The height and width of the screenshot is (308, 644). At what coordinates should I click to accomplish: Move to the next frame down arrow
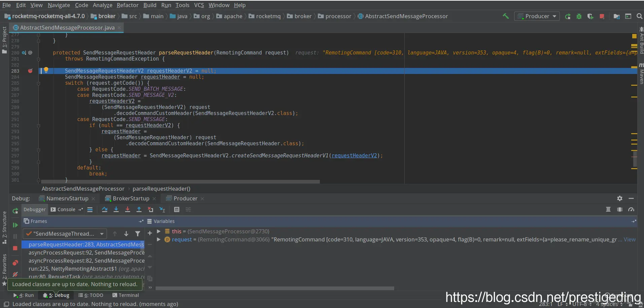(126, 234)
